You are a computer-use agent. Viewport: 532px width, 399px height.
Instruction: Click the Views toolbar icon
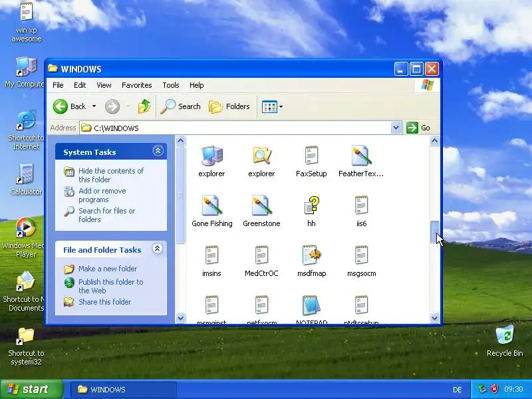pyautogui.click(x=269, y=106)
